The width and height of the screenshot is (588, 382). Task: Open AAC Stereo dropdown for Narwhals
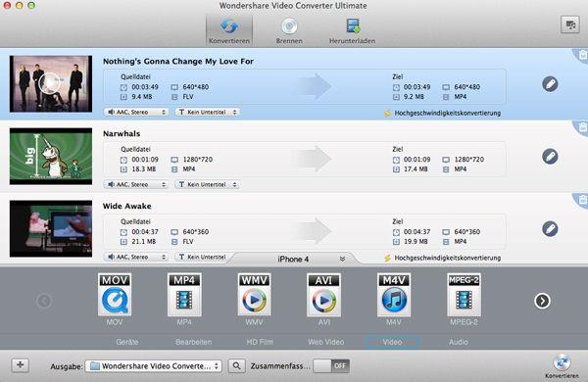pos(136,184)
